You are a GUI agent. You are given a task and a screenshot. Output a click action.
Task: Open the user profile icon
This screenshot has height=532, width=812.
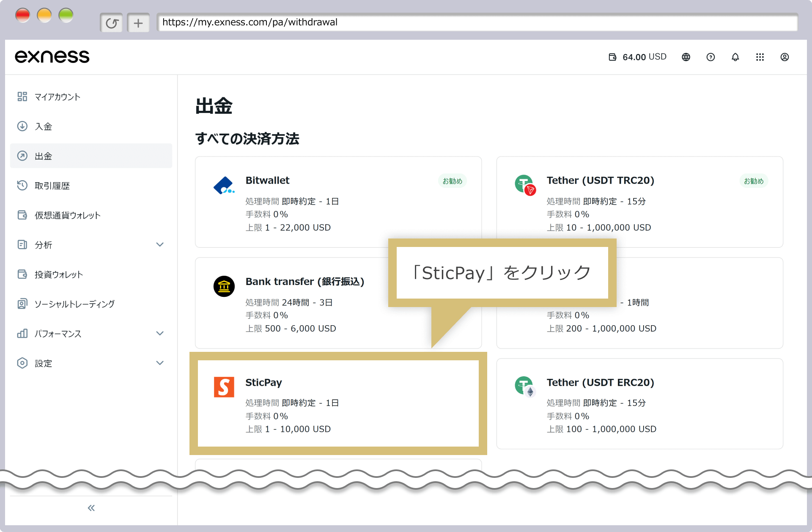click(785, 57)
